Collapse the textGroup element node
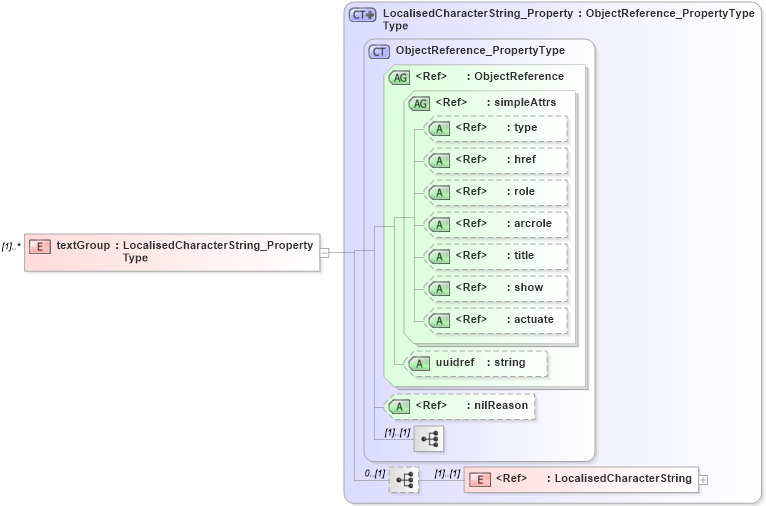766x506 pixels. tap(324, 253)
